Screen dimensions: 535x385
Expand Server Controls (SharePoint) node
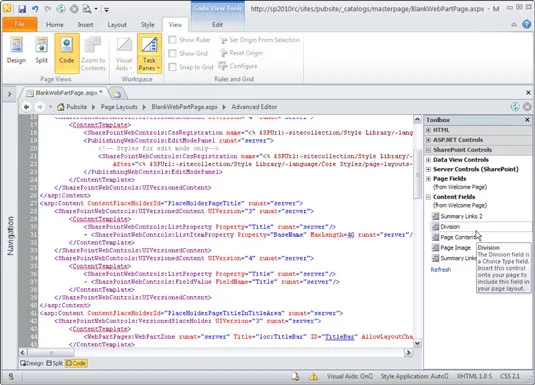click(428, 169)
